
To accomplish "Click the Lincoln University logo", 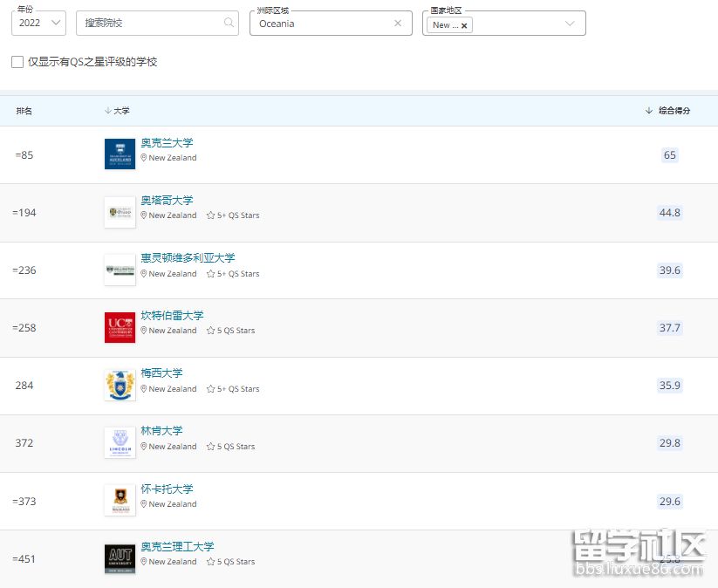I will pyautogui.click(x=120, y=442).
